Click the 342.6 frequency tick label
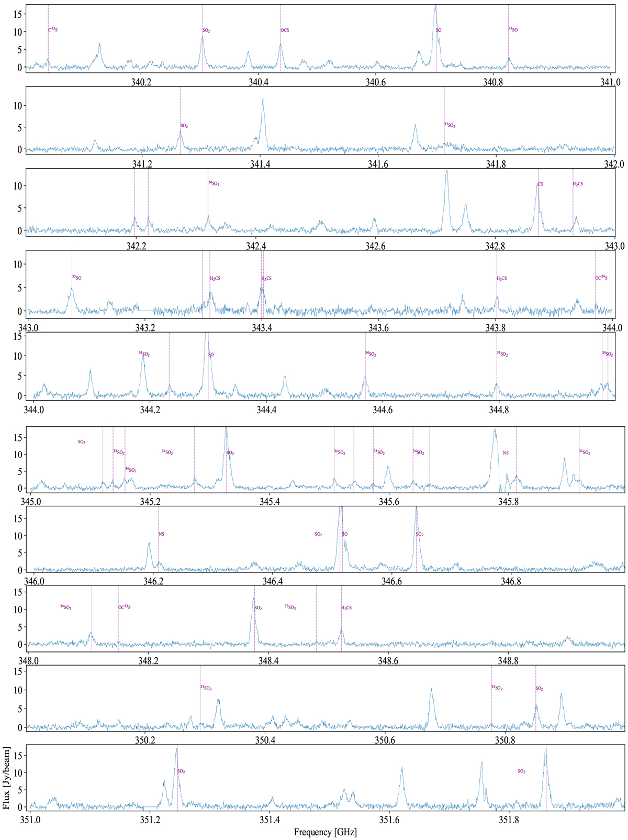This screenshot has width=628, height=840. (375, 246)
